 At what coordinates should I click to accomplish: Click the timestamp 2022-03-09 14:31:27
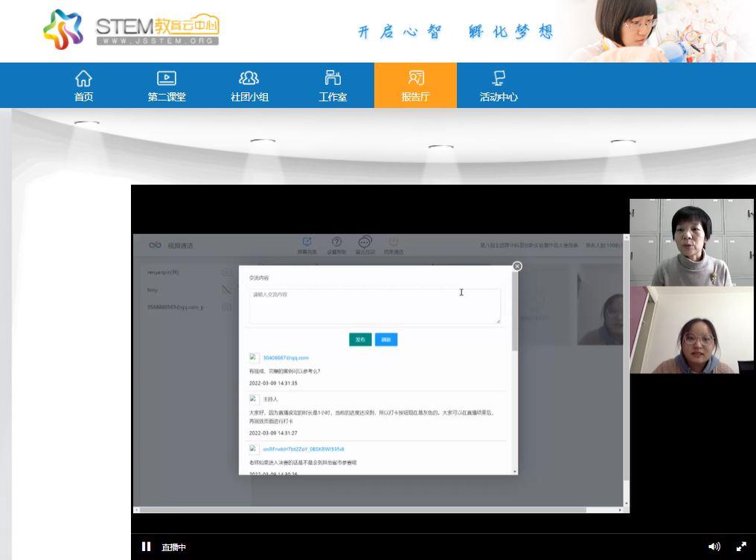(x=273, y=433)
